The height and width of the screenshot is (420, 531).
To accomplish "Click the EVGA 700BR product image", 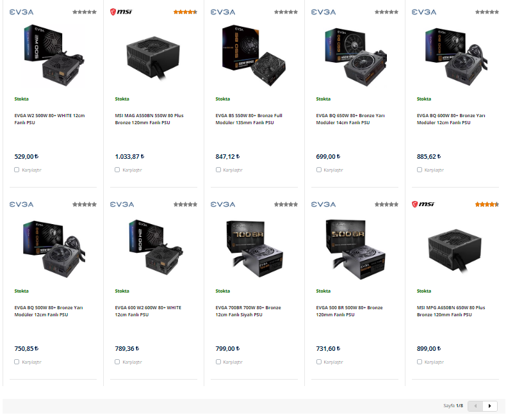I will [x=254, y=249].
